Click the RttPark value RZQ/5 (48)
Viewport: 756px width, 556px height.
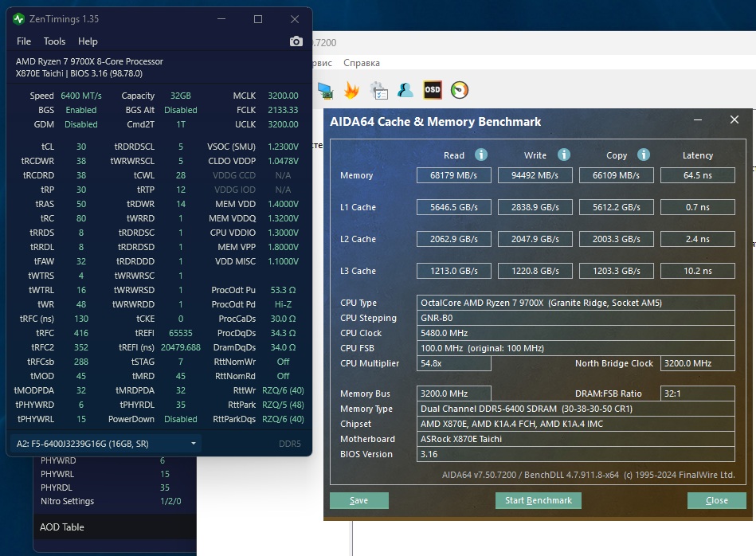pos(283,405)
